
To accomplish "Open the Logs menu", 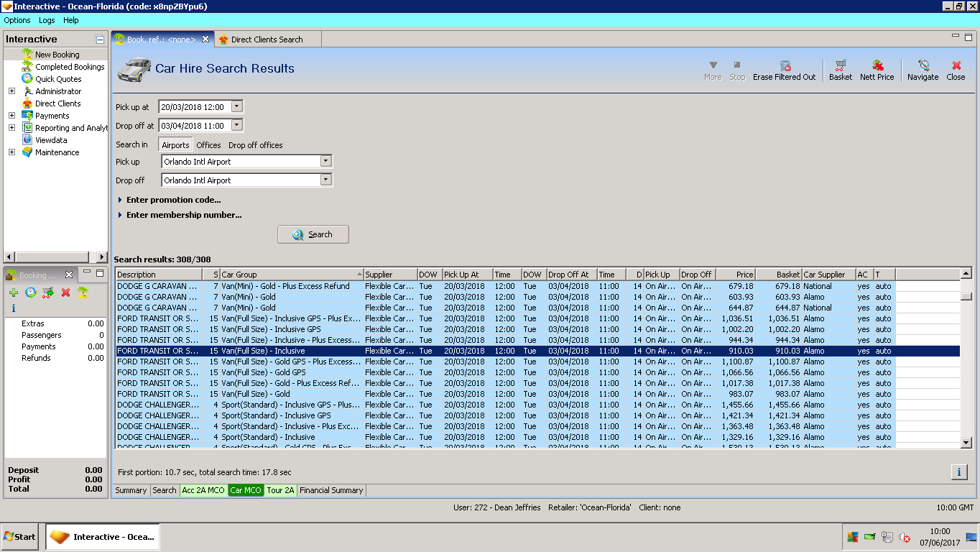I will click(x=47, y=20).
